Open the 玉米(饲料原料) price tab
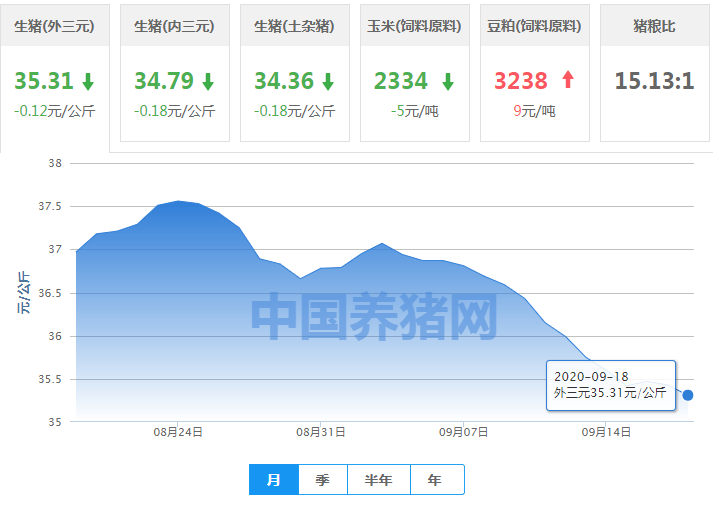This screenshot has width=713, height=505. [415, 73]
